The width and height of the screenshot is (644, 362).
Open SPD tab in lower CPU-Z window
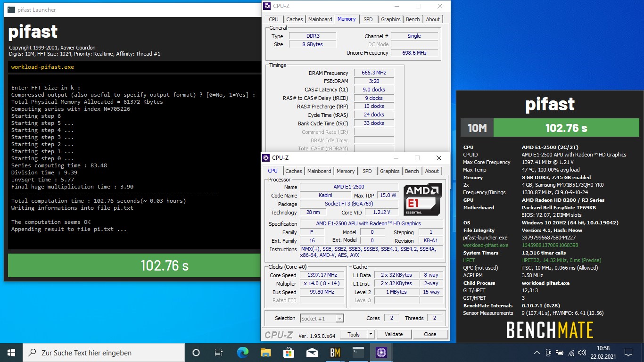pos(367,171)
